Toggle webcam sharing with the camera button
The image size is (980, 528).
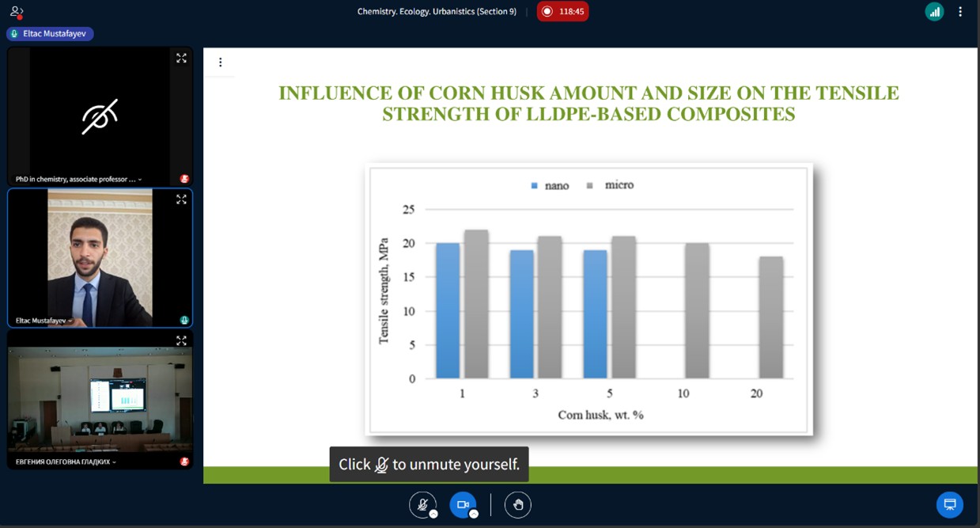[x=463, y=504]
